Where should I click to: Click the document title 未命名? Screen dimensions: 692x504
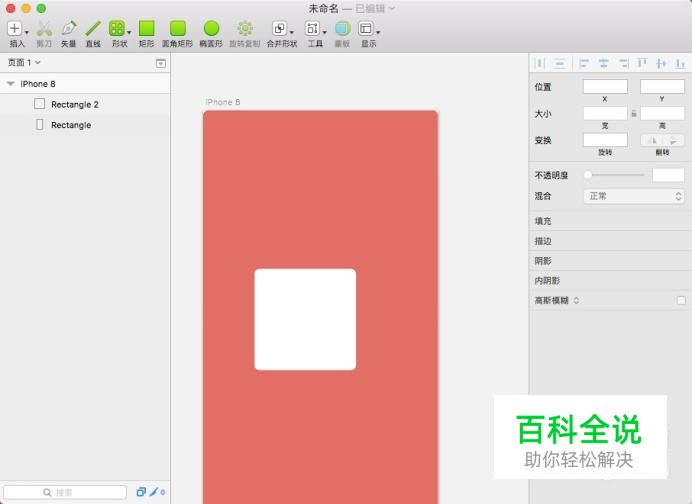click(x=323, y=8)
